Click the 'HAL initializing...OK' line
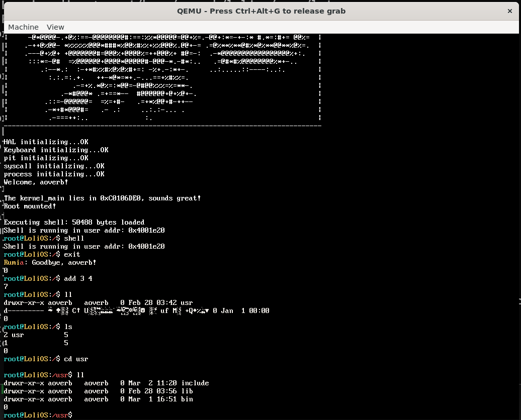Image resolution: width=521 pixels, height=420 pixels. coord(46,142)
